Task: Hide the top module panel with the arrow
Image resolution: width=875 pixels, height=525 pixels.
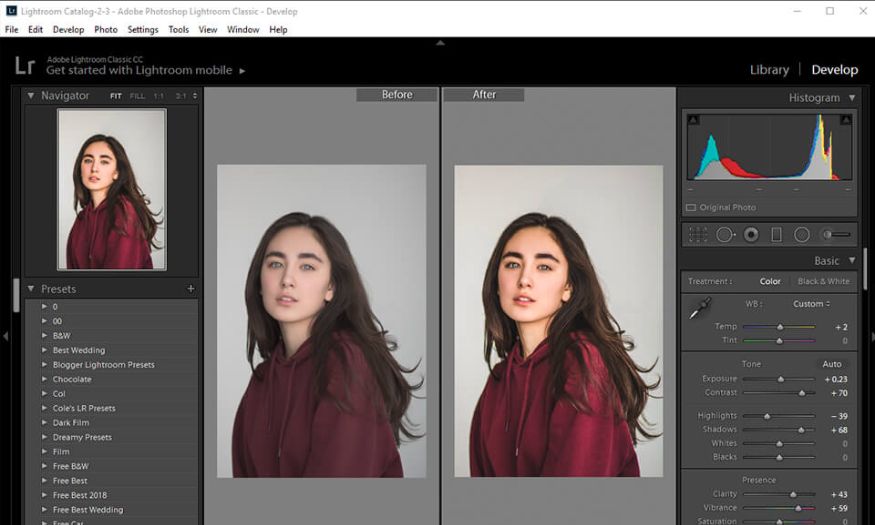Action: 440,42
